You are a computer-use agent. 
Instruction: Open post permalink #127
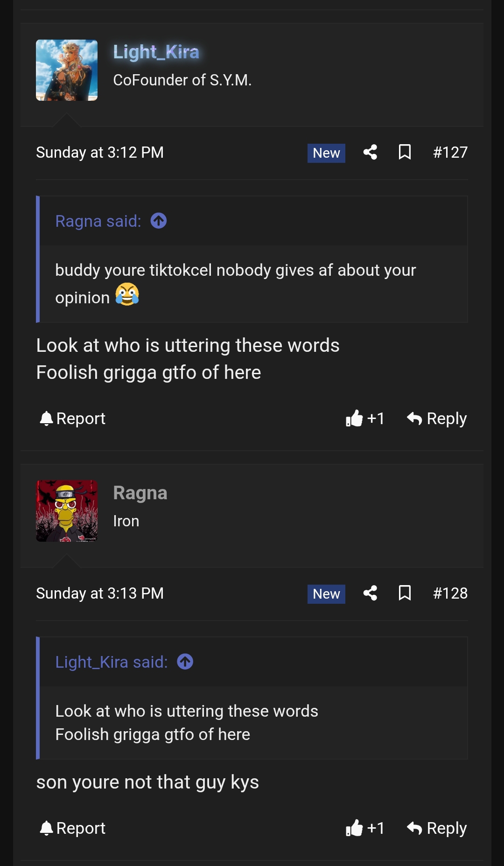tap(450, 152)
